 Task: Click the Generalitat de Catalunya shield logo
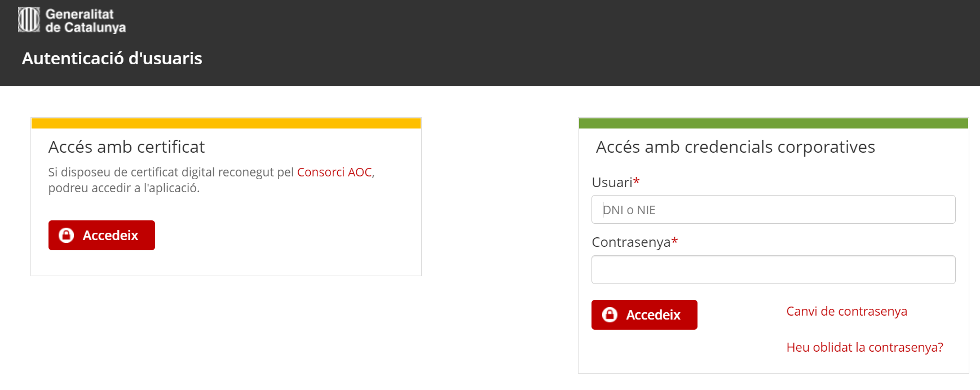tap(29, 20)
